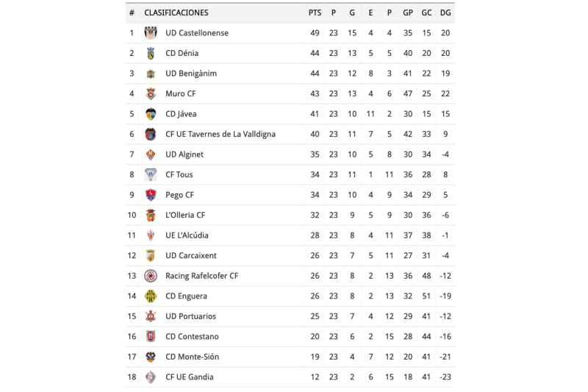Click the Pego CF club badge
The image size is (588, 392).
151,195
